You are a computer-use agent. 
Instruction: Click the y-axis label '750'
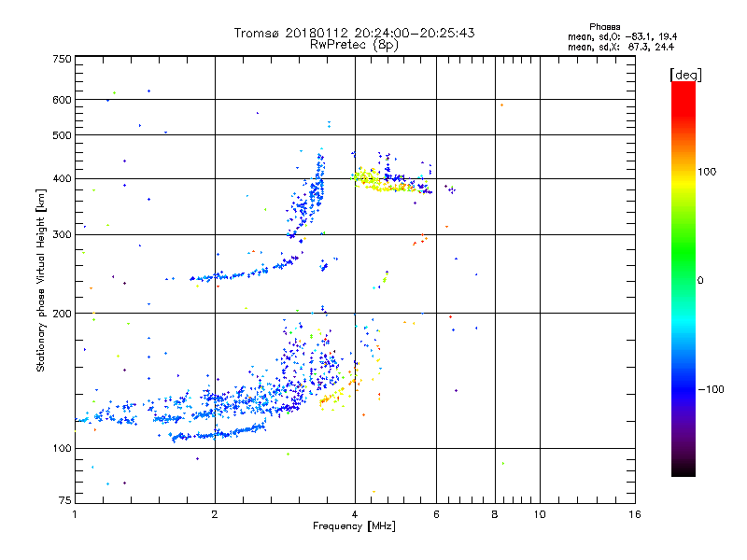click(x=63, y=59)
